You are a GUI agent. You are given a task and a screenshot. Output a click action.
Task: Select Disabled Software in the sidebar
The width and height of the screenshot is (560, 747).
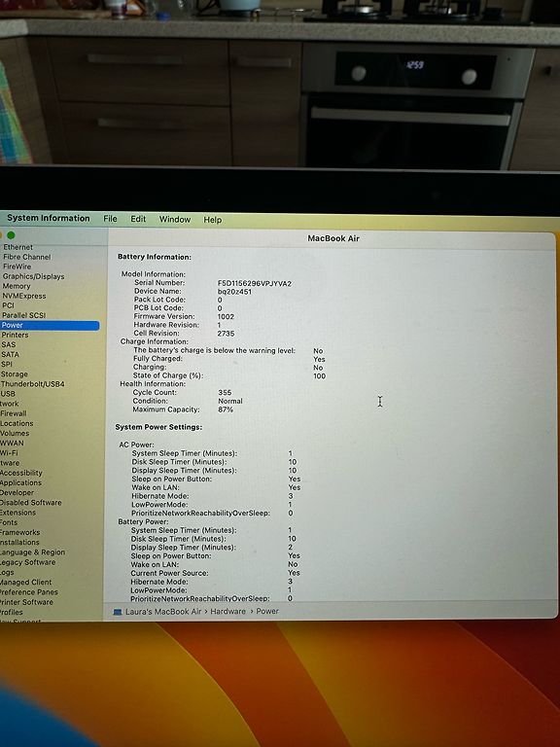pos(31,503)
